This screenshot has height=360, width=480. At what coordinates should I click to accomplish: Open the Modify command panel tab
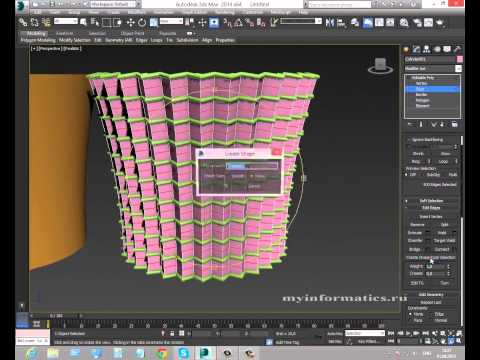point(416,49)
